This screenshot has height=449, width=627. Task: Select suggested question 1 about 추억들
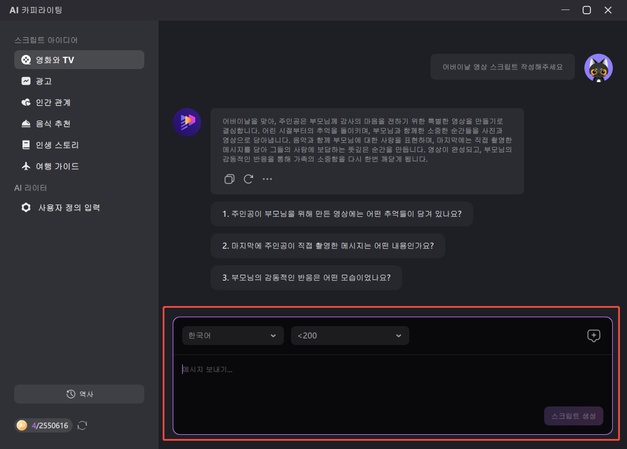342,214
